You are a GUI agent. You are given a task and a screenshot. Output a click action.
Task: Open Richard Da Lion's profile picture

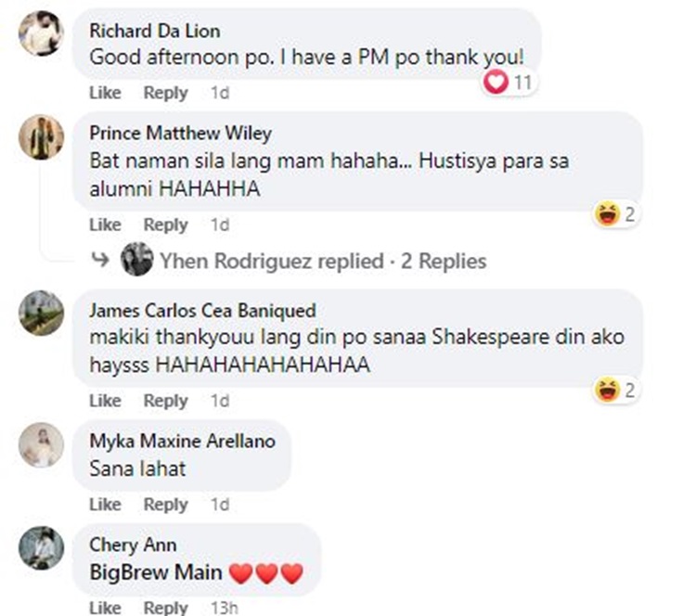(x=42, y=34)
